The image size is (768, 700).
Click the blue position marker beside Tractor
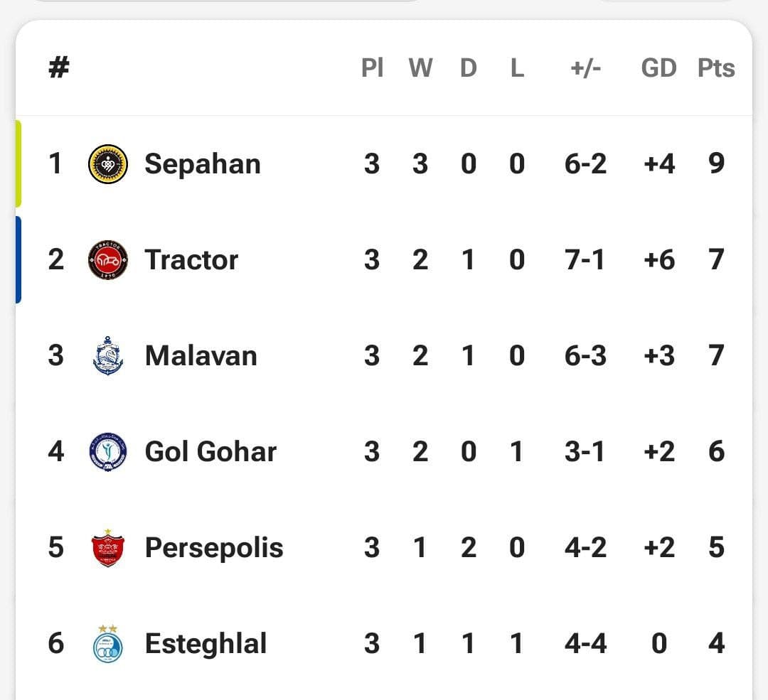coord(18,260)
